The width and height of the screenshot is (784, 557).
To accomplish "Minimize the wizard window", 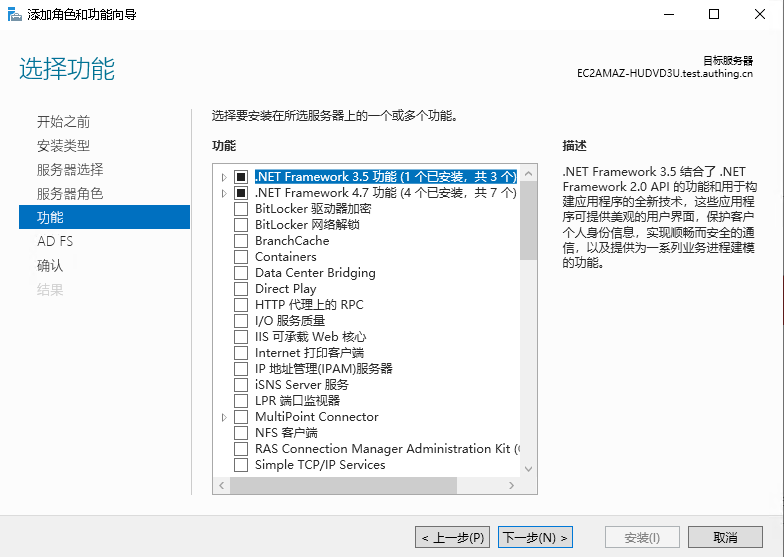I will (x=669, y=14).
